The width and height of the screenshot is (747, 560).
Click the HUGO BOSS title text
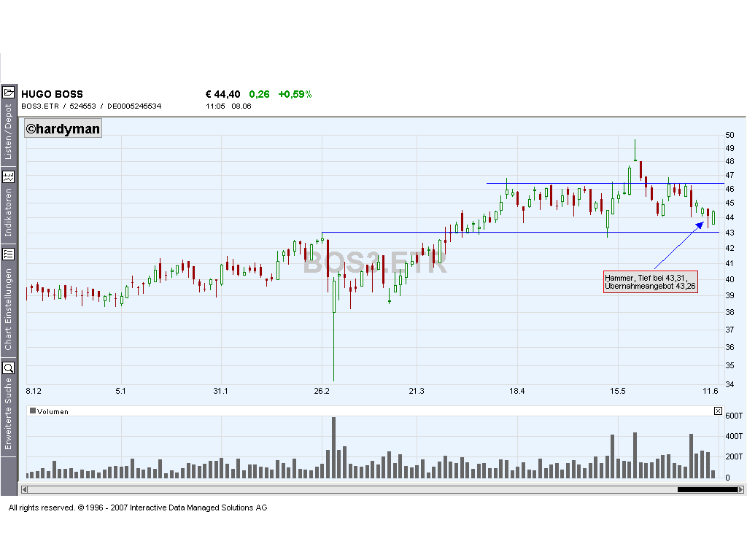click(x=51, y=94)
